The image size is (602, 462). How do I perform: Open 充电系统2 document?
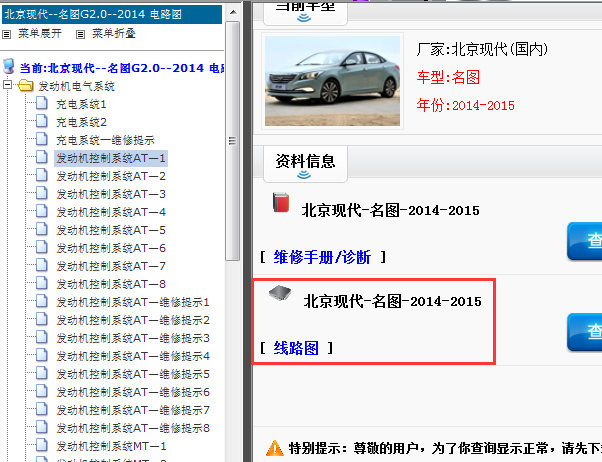(x=81, y=122)
